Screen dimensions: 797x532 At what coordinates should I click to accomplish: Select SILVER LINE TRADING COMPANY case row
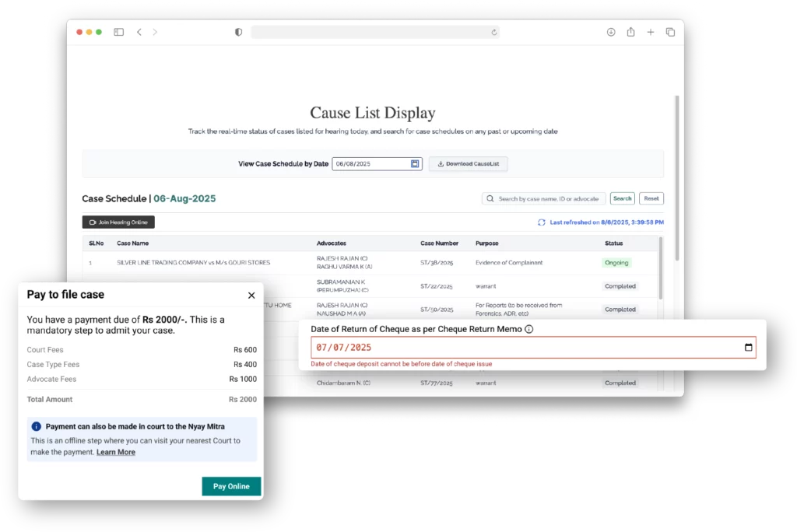370,263
